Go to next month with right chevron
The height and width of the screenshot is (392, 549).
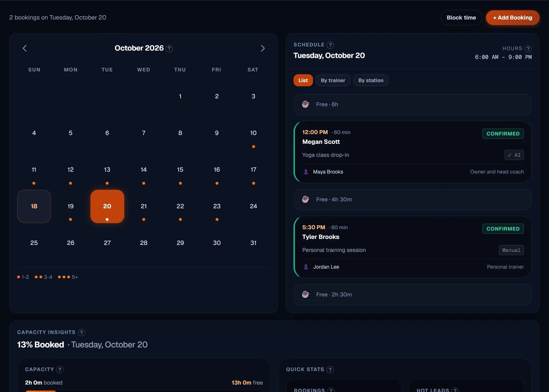pyautogui.click(x=262, y=48)
